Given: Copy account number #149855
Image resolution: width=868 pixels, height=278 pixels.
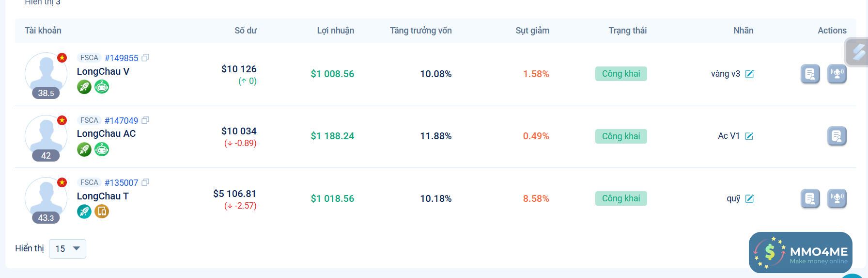Looking at the screenshot, I should [x=145, y=58].
